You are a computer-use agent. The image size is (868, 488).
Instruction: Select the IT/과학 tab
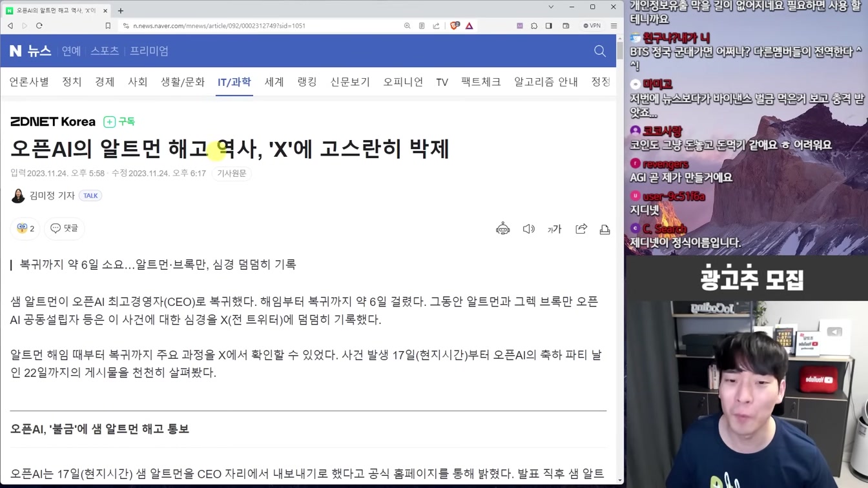(x=234, y=82)
